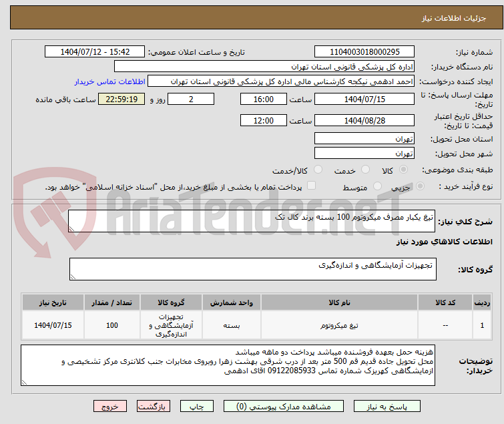Select the متوسط purchase type radio

pyautogui.click(x=377, y=186)
